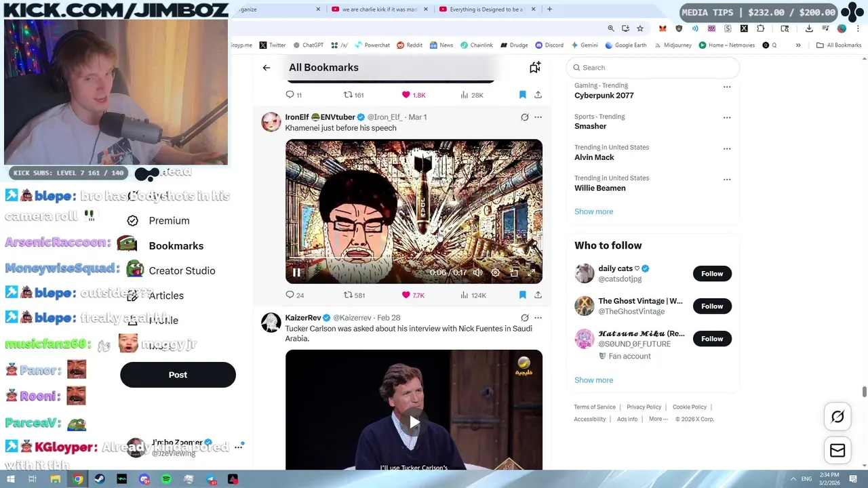Show hidden system tray icons
This screenshot has width=868, height=488.
(x=793, y=479)
